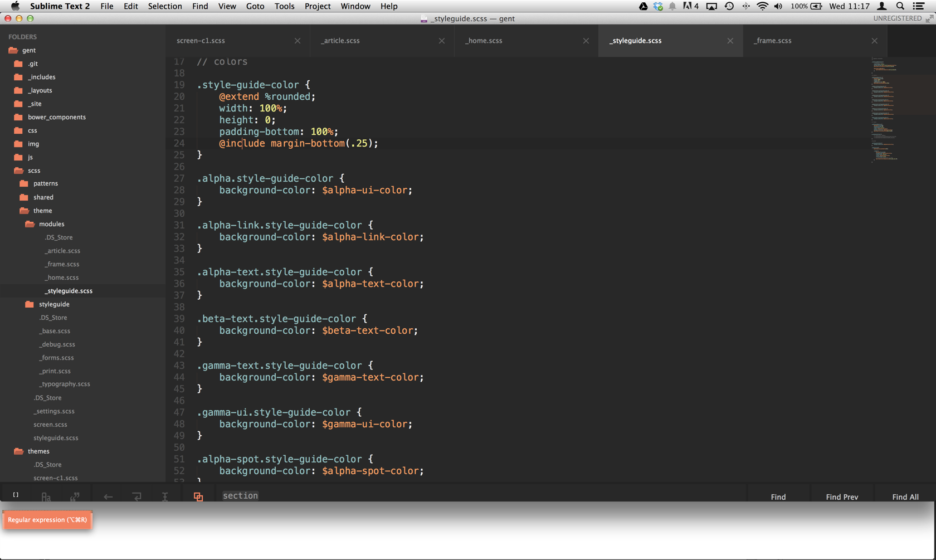Close the _styleguide.scss tab
The image size is (936, 560).
coord(730,41)
